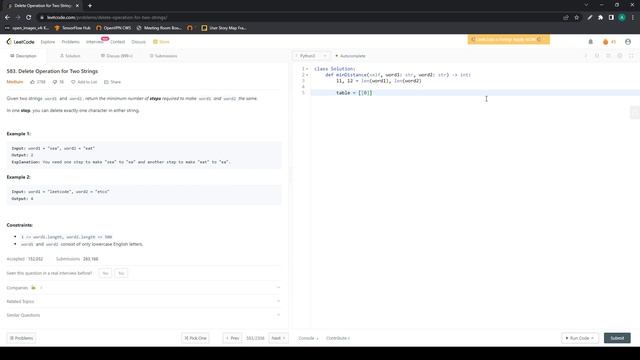Click the Medium difficulty label

tap(15, 82)
